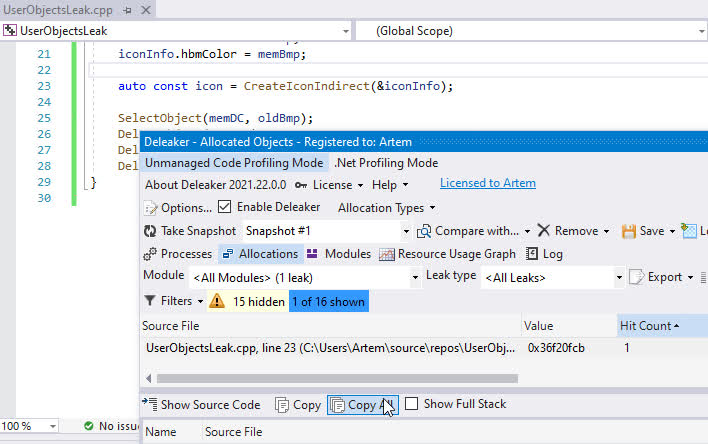Open the Module All Modules combo box

tap(305, 277)
